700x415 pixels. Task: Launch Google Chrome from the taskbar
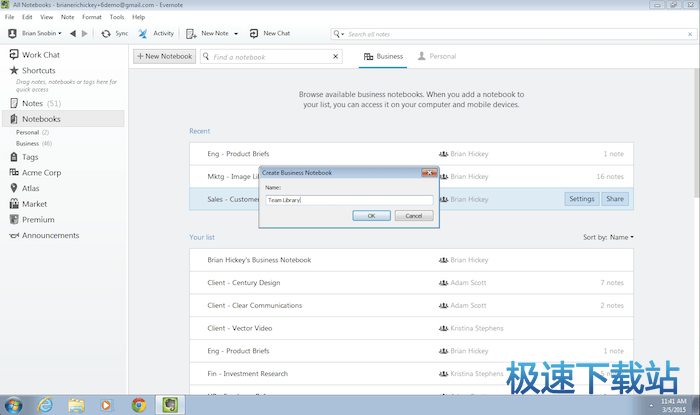[139, 405]
